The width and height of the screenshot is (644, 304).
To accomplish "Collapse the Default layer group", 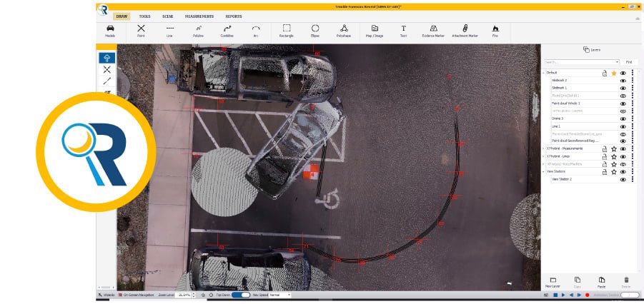I will pos(544,73).
